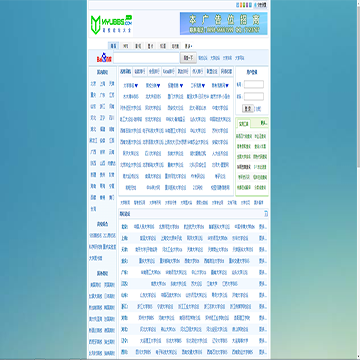Click the Baidu paw logo beside search box

(104, 58)
